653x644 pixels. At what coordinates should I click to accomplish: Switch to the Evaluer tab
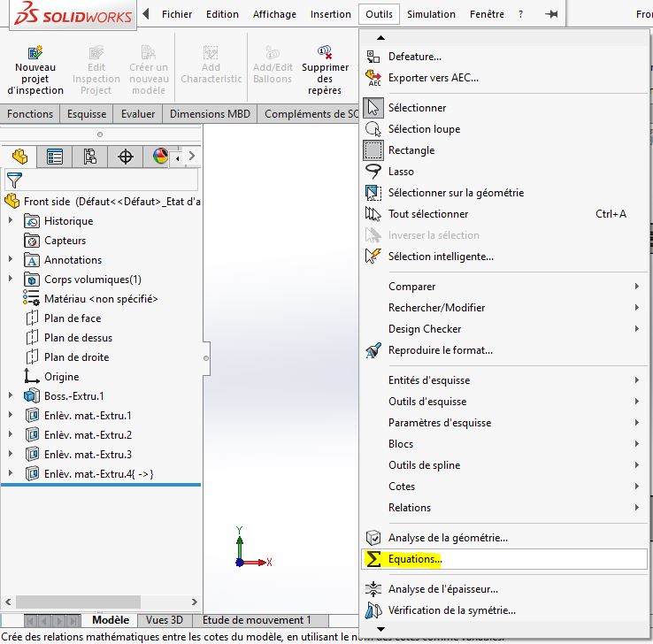tap(138, 114)
